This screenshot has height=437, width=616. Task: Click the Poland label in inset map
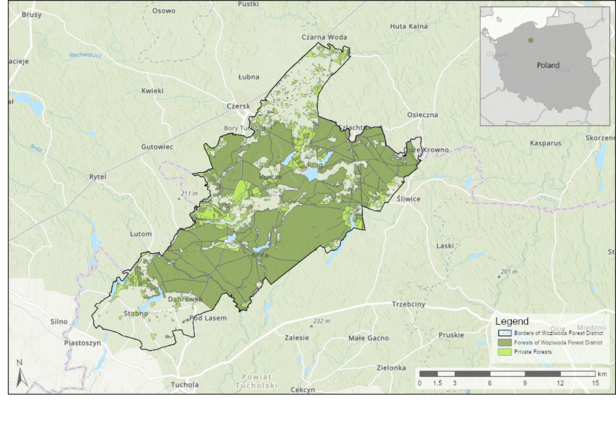548,66
